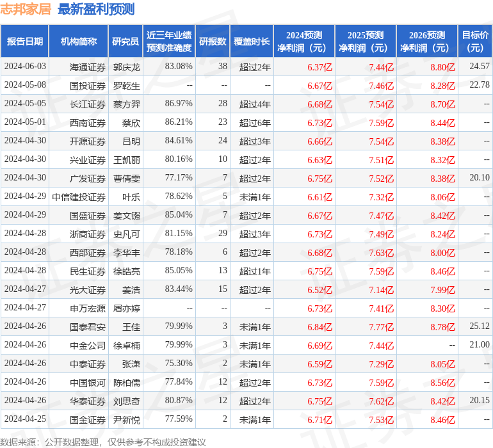The width and height of the screenshot is (493, 448).
Task: Select the 中信建投证券 institution cell
Action: pyautogui.click(x=79, y=197)
